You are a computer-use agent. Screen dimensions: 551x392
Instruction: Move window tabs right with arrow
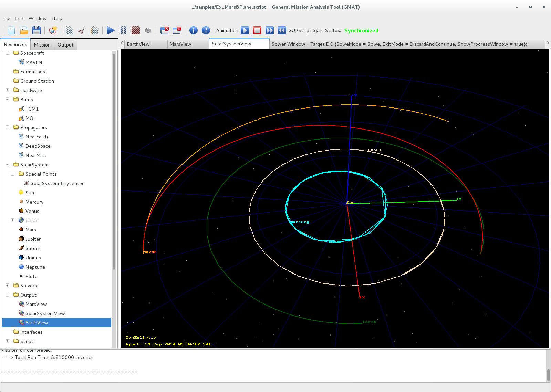[x=548, y=43]
